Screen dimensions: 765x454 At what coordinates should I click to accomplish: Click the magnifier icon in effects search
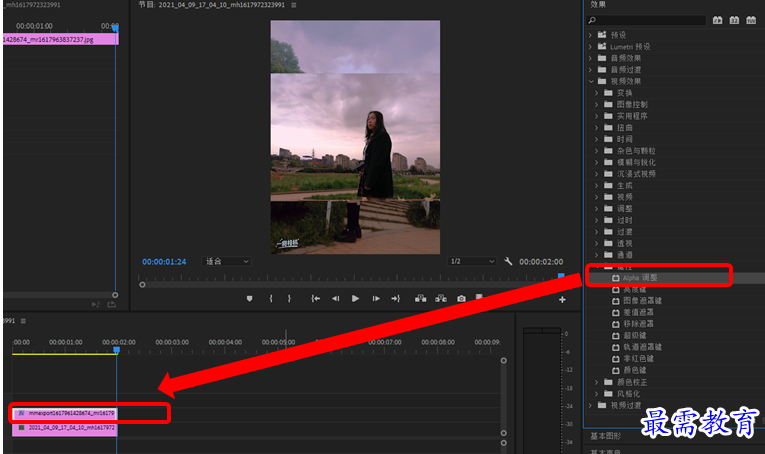(592, 20)
